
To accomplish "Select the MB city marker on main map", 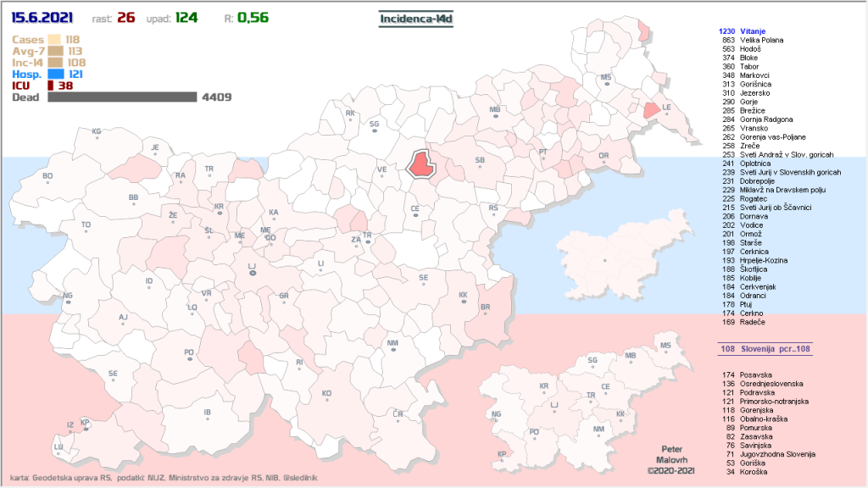I will (495, 115).
